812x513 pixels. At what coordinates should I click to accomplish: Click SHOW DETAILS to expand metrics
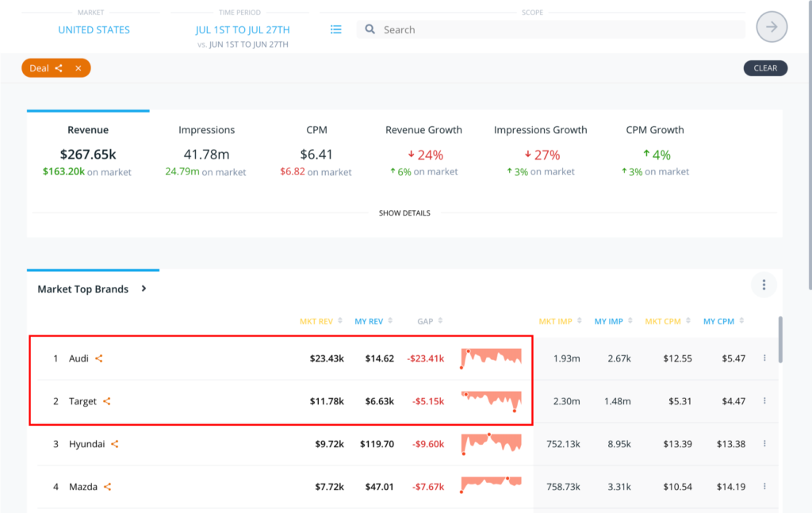coord(404,212)
